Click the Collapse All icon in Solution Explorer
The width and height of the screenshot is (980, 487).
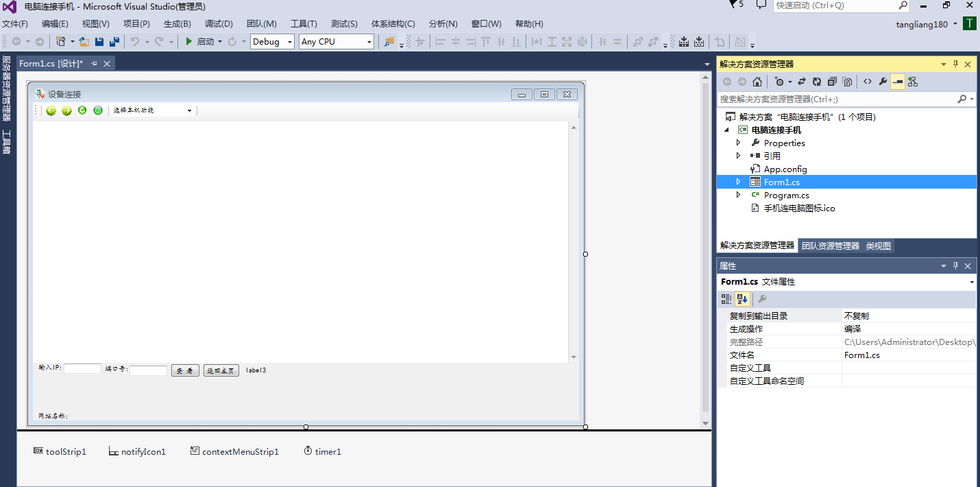coord(832,82)
